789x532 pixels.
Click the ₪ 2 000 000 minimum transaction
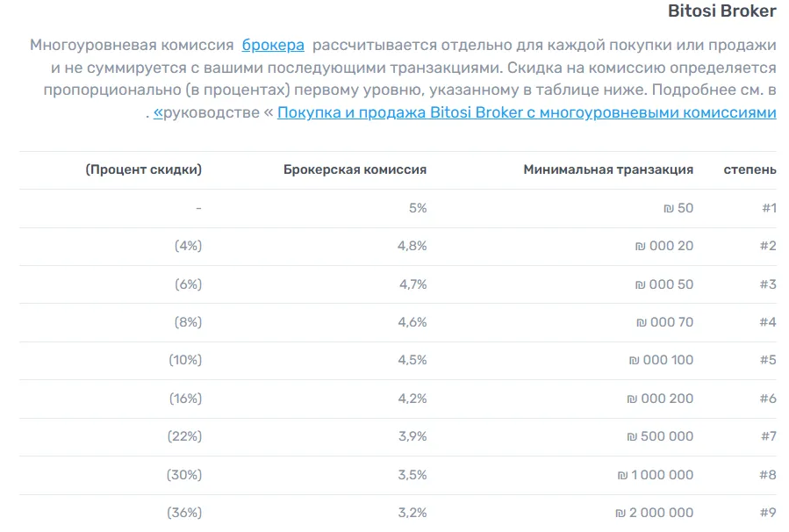click(x=654, y=513)
